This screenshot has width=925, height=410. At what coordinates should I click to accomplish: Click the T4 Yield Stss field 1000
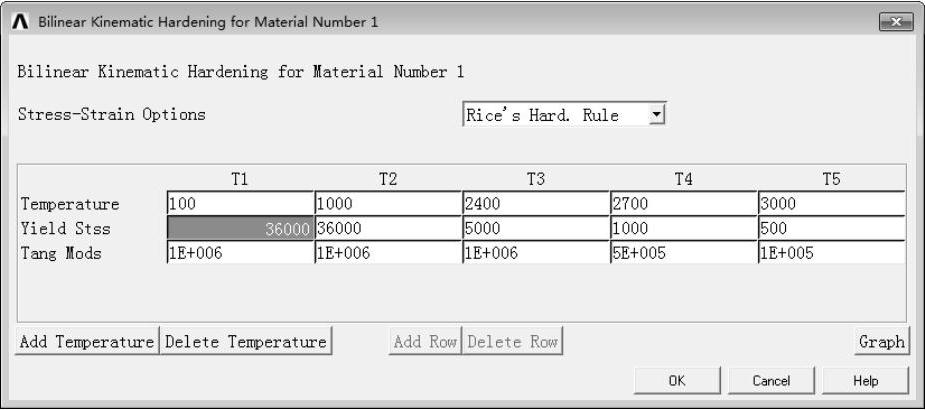pos(684,229)
